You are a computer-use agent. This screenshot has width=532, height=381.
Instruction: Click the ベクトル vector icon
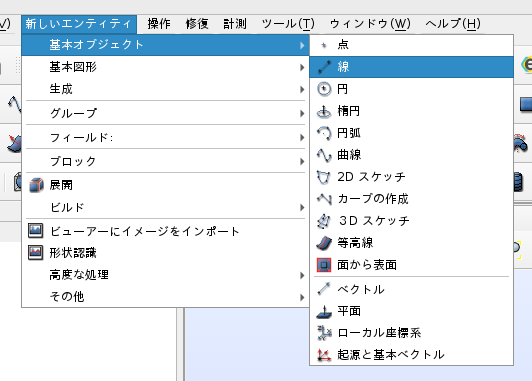click(x=324, y=289)
